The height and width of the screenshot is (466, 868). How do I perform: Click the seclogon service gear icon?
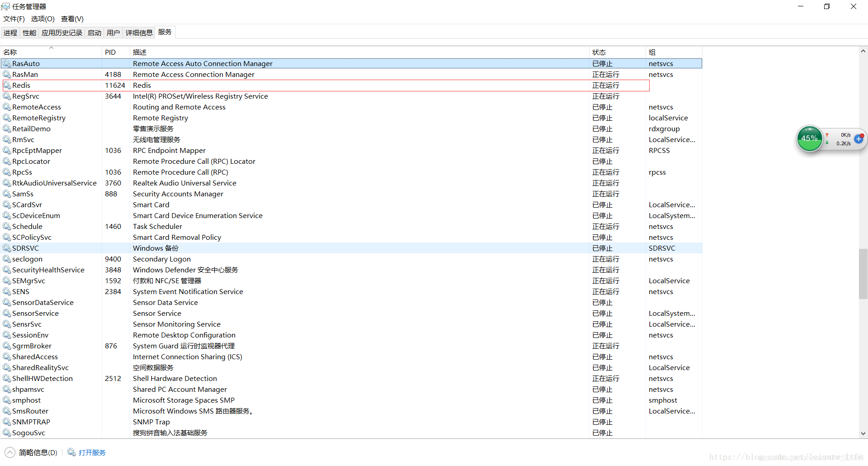pyautogui.click(x=7, y=259)
